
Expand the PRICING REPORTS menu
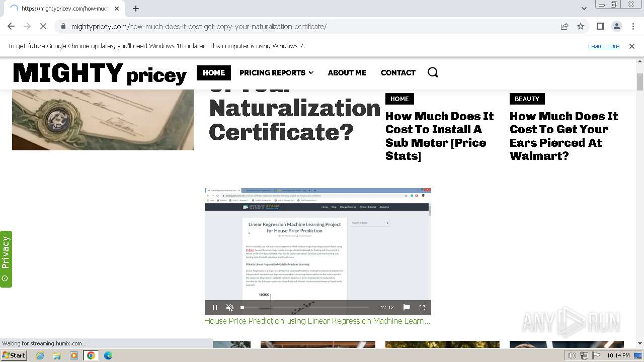pyautogui.click(x=276, y=72)
